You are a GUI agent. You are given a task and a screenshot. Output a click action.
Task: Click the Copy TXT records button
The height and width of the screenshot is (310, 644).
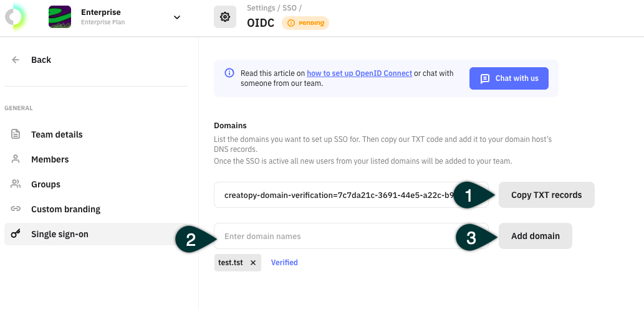click(546, 195)
